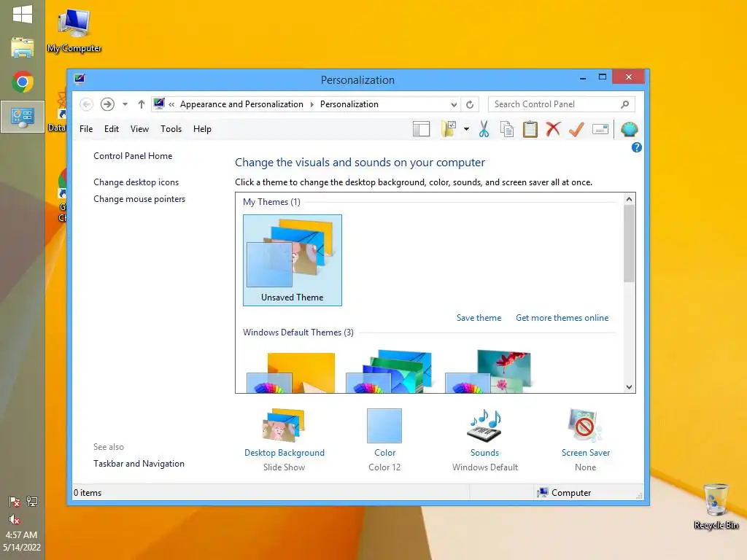
Task: Click the themes list scrollbar thumb
Action: tap(629, 244)
